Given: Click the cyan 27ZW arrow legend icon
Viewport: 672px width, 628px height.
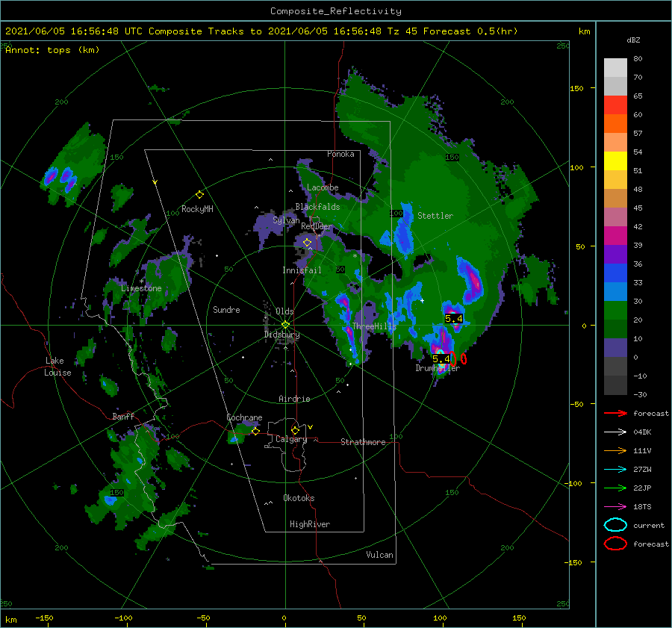Looking at the screenshot, I should tap(615, 470).
